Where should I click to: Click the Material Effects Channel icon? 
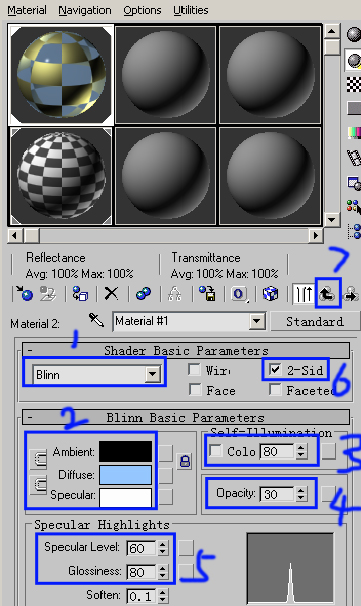tap(239, 294)
